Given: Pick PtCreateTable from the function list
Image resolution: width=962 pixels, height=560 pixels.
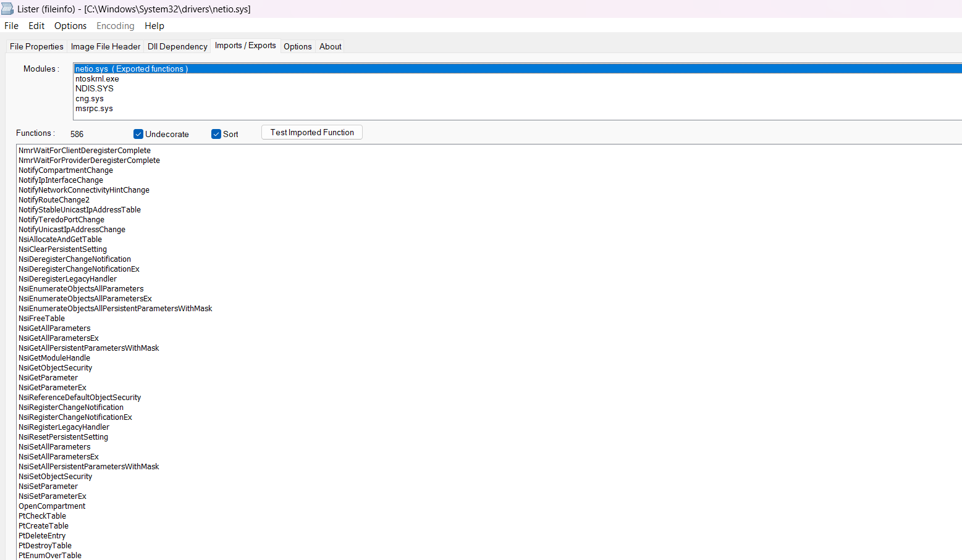Looking at the screenshot, I should click(x=43, y=526).
